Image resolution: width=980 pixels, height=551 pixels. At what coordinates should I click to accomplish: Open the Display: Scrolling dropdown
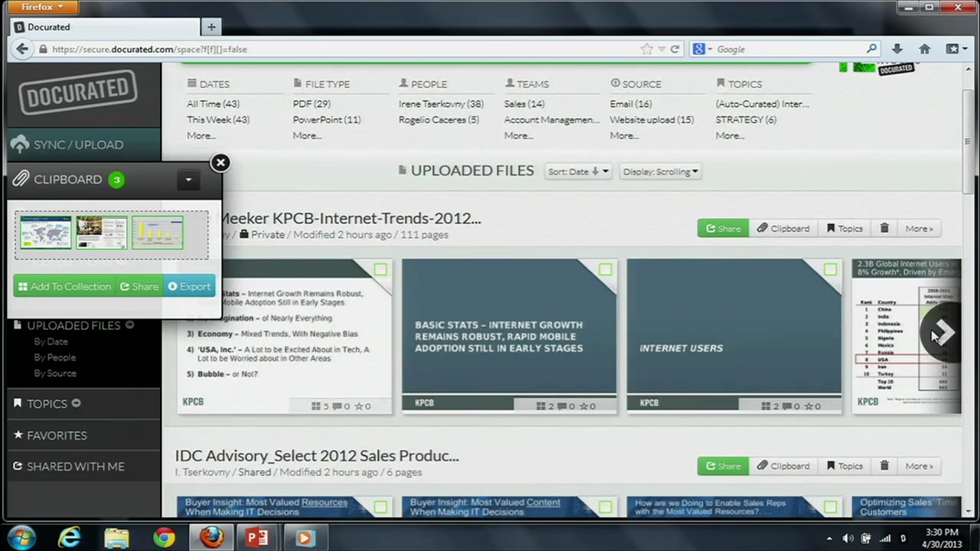660,171
